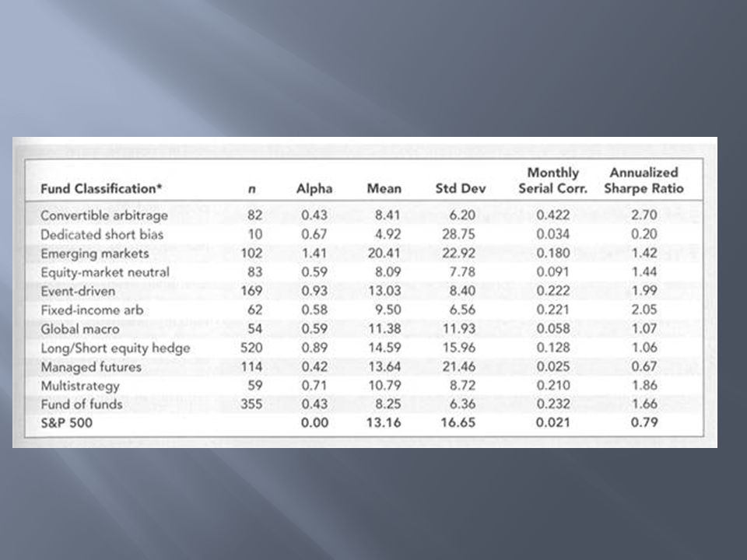Select Sharpe ratio value 1.86
The height and width of the screenshot is (560, 747).
coord(644,385)
